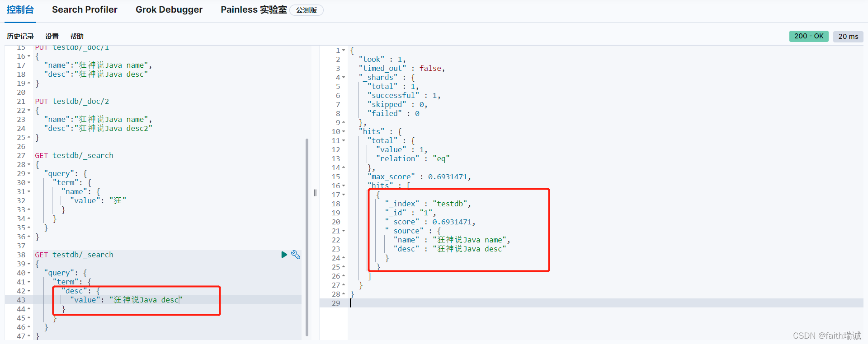The width and height of the screenshot is (868, 344).
Task: Collapse the fold arrow at editor line 28
Action: [x=29, y=165]
